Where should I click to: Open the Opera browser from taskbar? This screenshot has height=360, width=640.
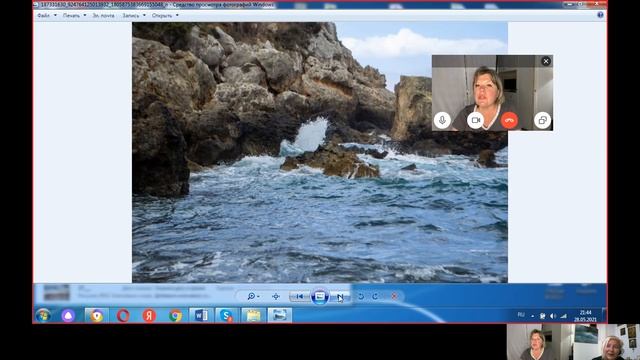pyautogui.click(x=123, y=316)
